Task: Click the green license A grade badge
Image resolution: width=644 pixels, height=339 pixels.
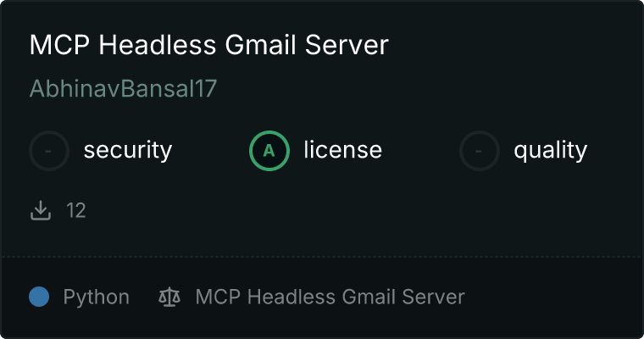Action: click(x=269, y=151)
